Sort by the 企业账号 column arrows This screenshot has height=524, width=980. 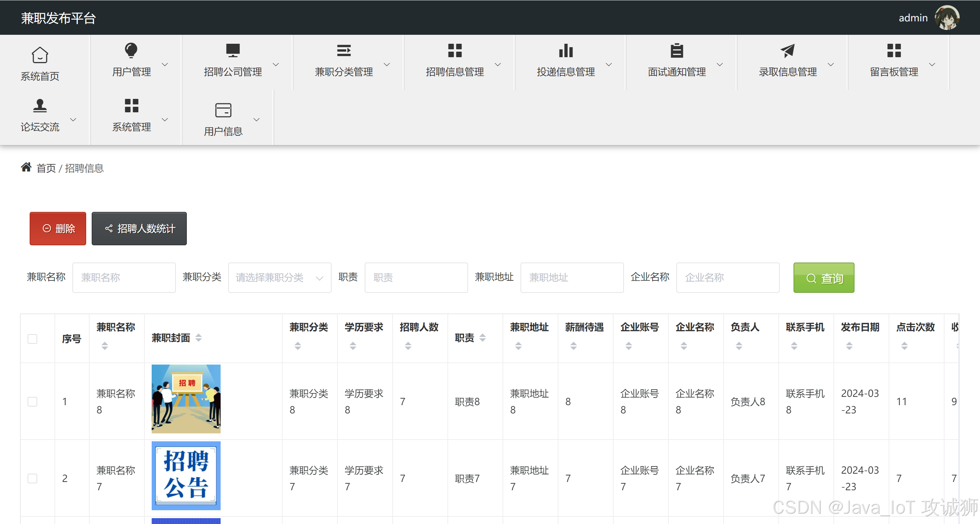(629, 346)
